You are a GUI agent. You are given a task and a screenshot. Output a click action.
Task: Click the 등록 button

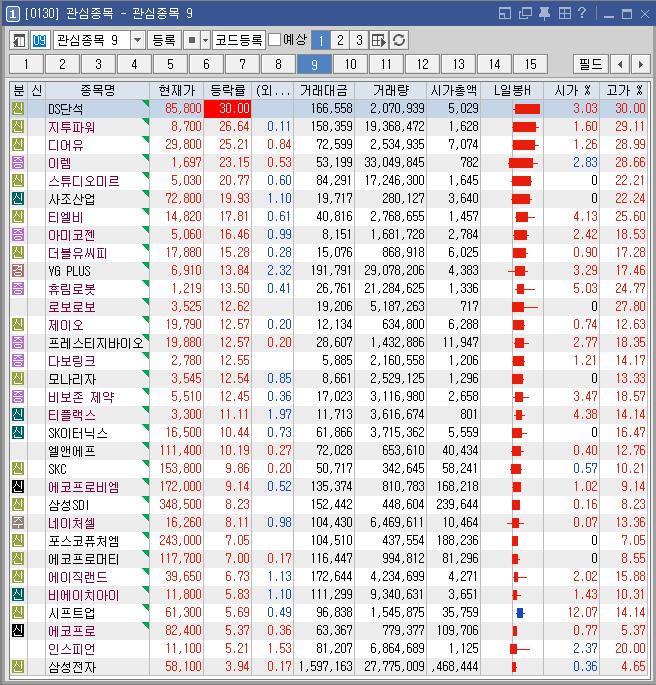tap(164, 41)
